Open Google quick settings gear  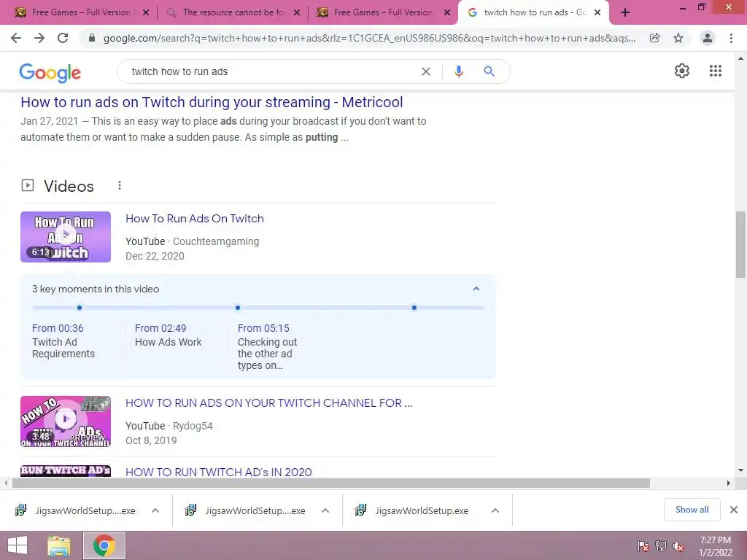pos(682,71)
